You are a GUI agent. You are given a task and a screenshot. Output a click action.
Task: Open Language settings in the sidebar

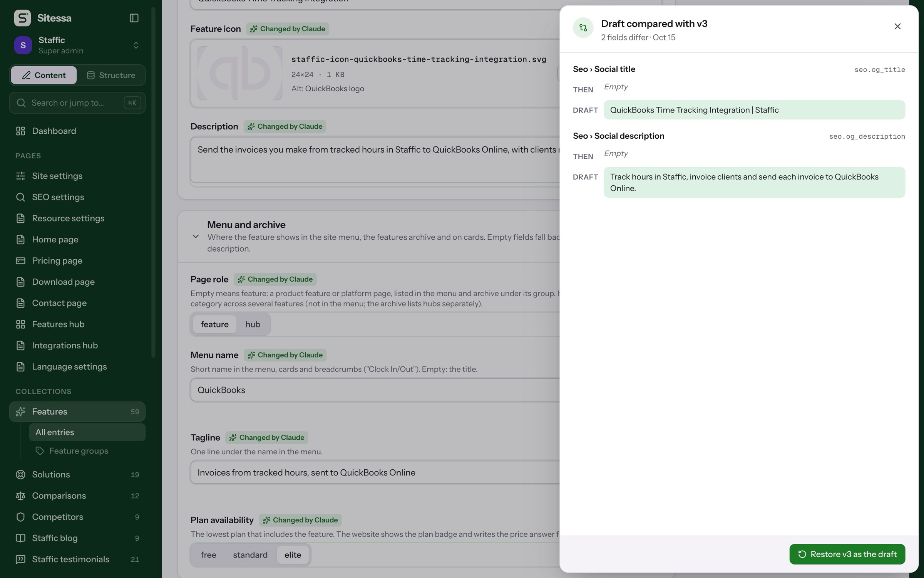pos(77,367)
